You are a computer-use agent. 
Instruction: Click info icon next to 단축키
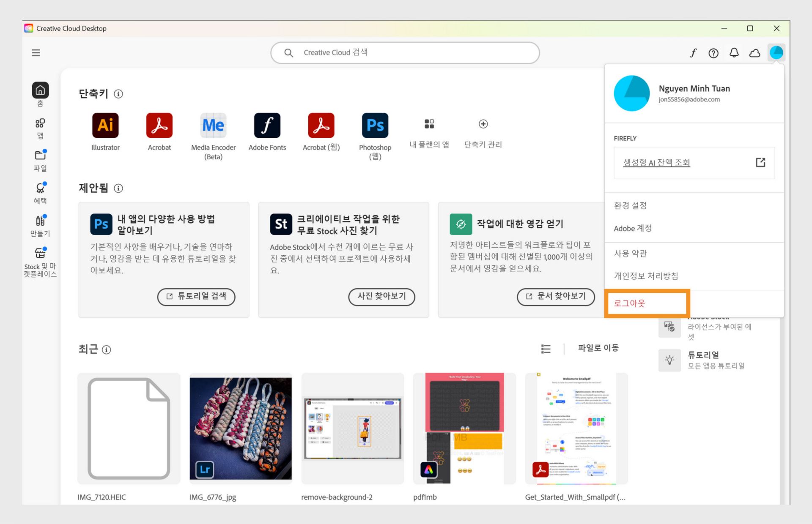pyautogui.click(x=118, y=94)
